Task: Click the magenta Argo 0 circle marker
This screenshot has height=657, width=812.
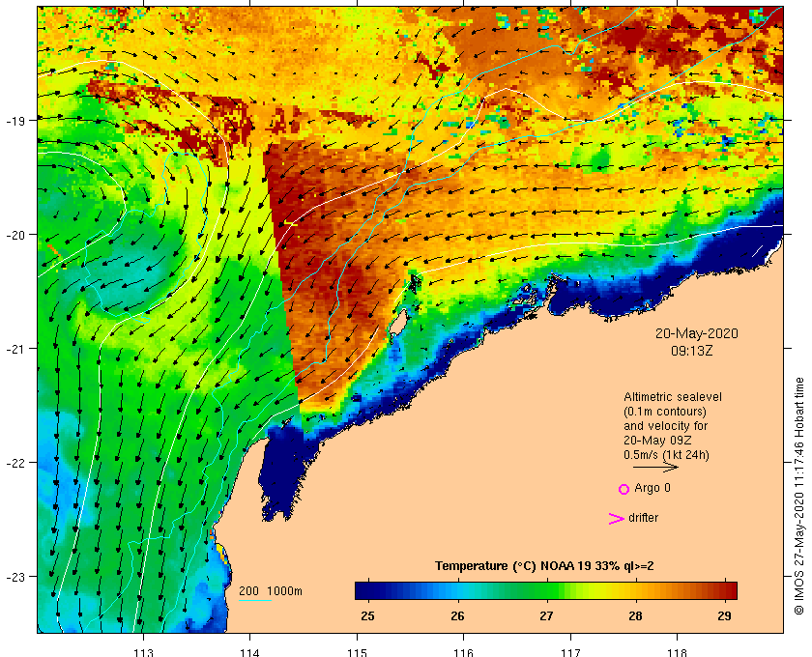Action: [x=623, y=489]
